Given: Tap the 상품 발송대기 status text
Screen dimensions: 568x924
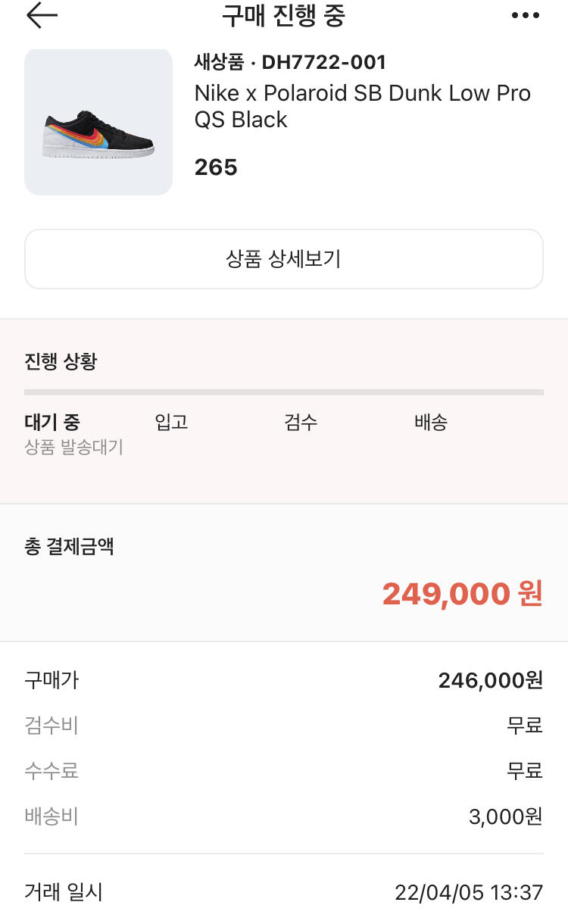Looking at the screenshot, I should point(74,447).
